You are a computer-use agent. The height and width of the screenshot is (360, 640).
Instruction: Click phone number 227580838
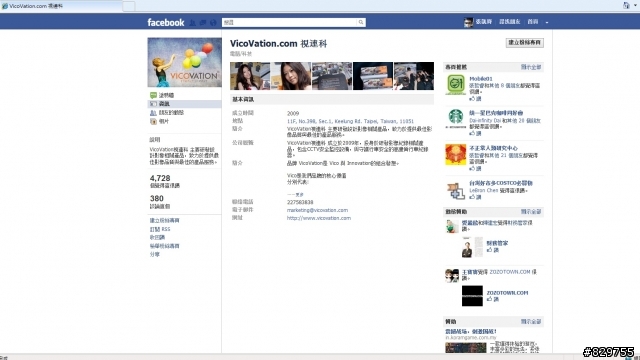(300, 202)
